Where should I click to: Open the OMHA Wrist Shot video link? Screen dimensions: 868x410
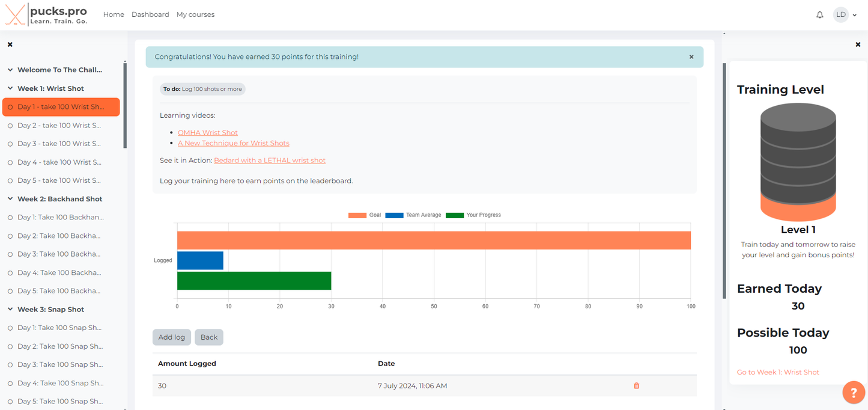208,132
